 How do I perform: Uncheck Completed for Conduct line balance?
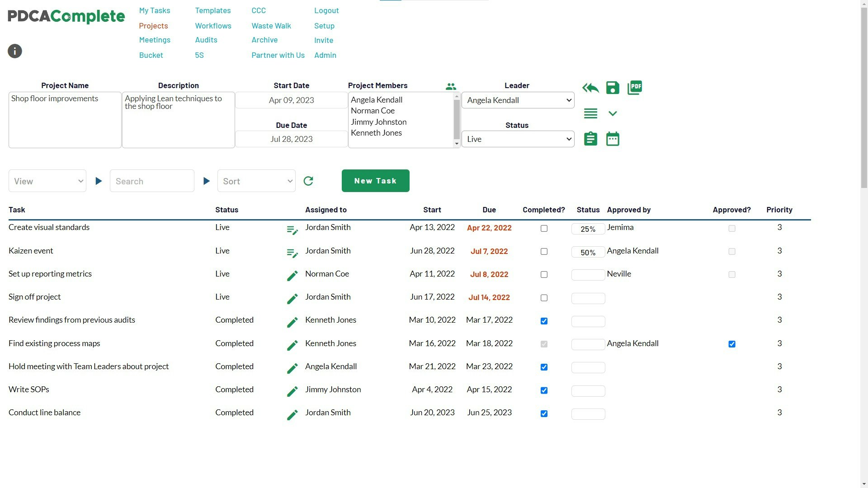(544, 414)
